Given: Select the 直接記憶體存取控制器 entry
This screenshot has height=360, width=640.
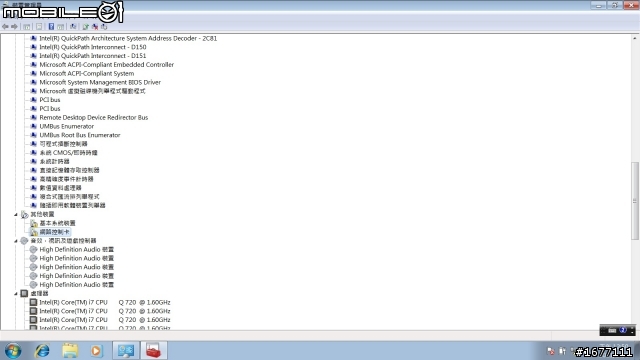Looking at the screenshot, I should (x=69, y=170).
